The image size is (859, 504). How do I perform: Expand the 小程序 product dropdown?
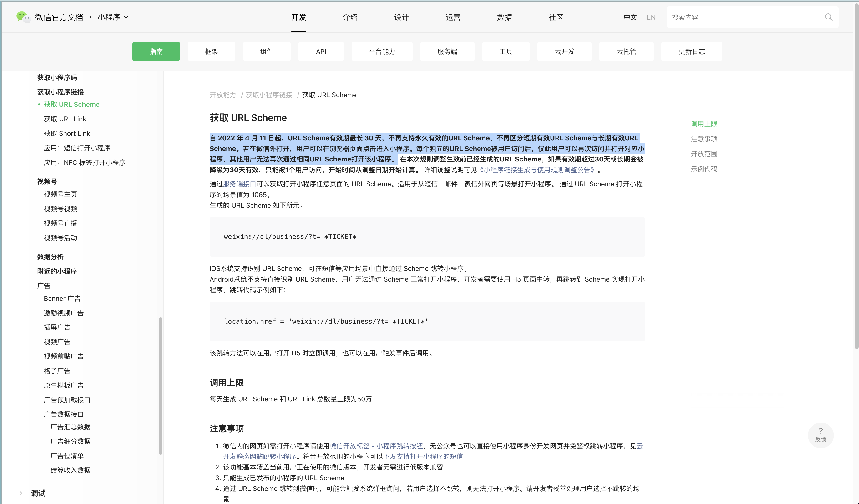tap(112, 17)
